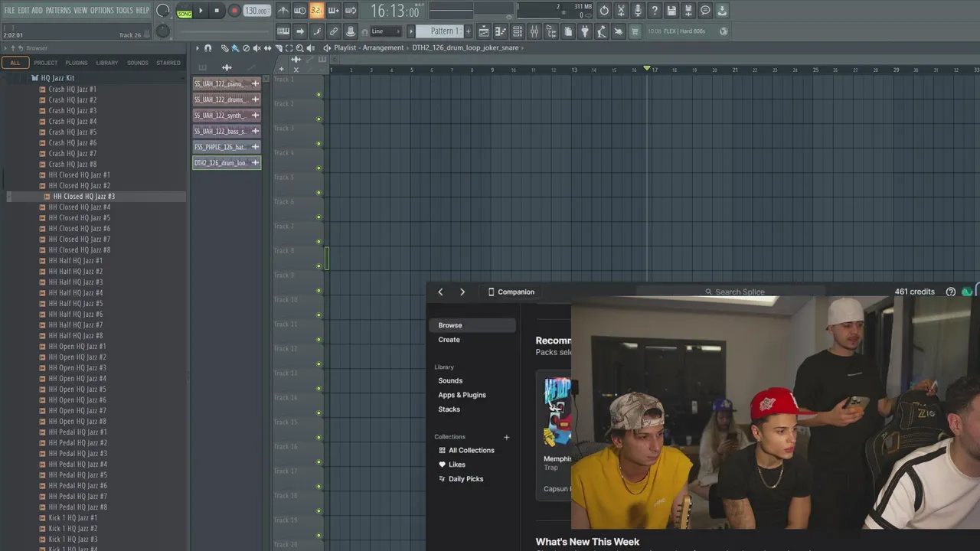Image resolution: width=980 pixels, height=551 pixels.
Task: Select the Slice tool in Playlist
Action: point(278,47)
